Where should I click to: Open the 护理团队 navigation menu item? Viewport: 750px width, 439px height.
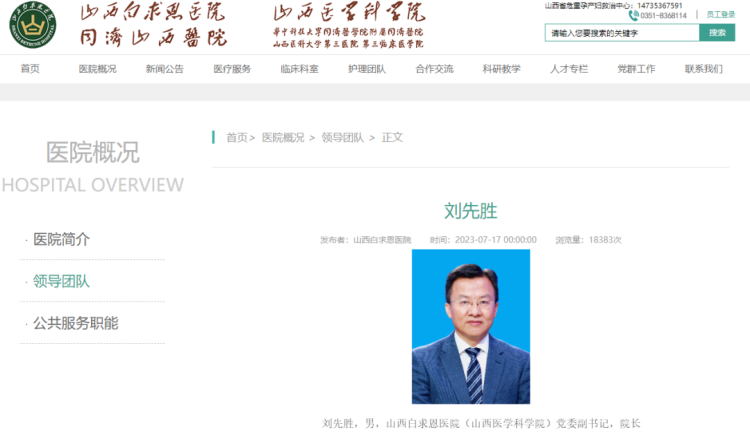coord(367,69)
